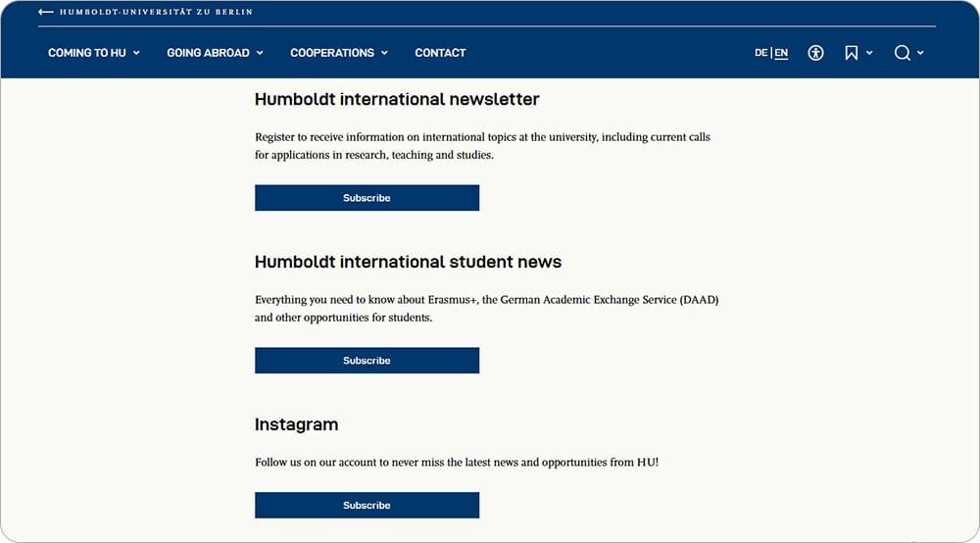Click the 'Humboldt international newsletter' heading
980x543 pixels.
(x=397, y=99)
